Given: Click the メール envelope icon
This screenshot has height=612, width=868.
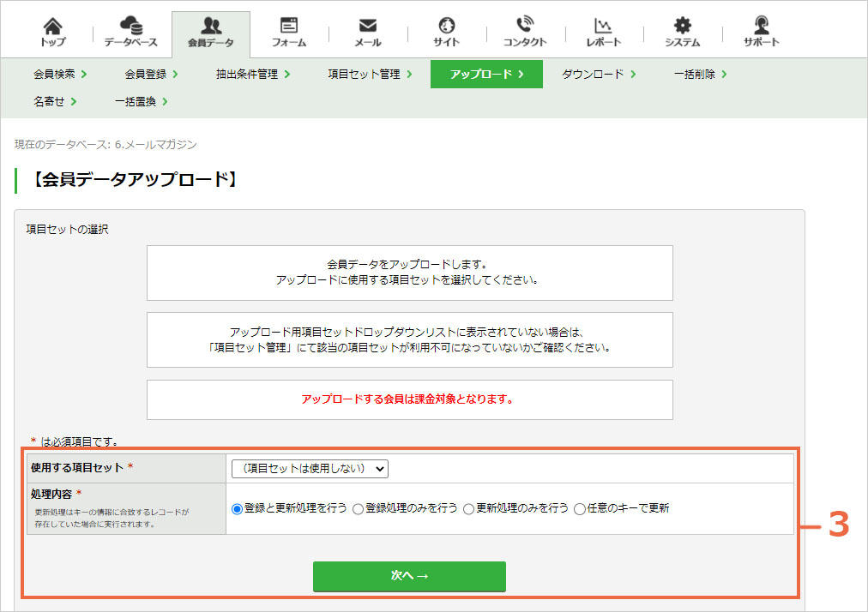Looking at the screenshot, I should pos(368,26).
